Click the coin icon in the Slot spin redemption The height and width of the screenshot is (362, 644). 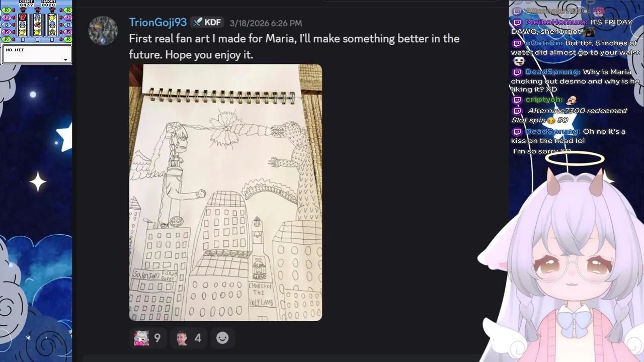coord(551,121)
